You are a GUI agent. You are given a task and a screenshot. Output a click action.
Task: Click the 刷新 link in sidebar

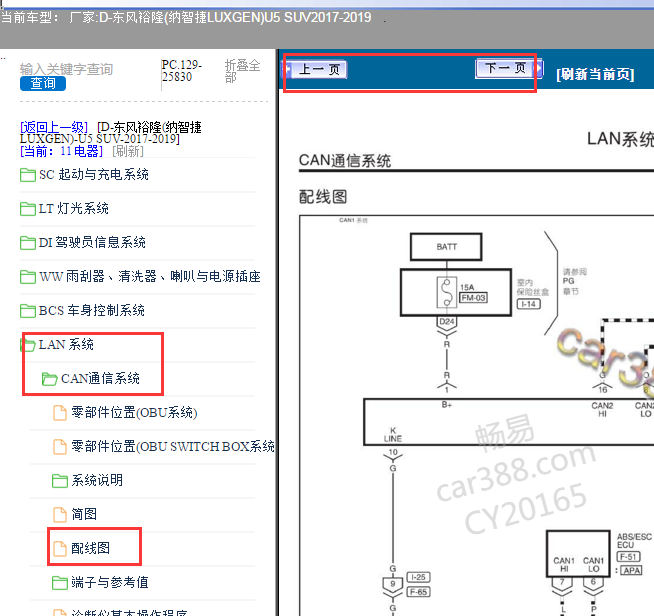128,151
